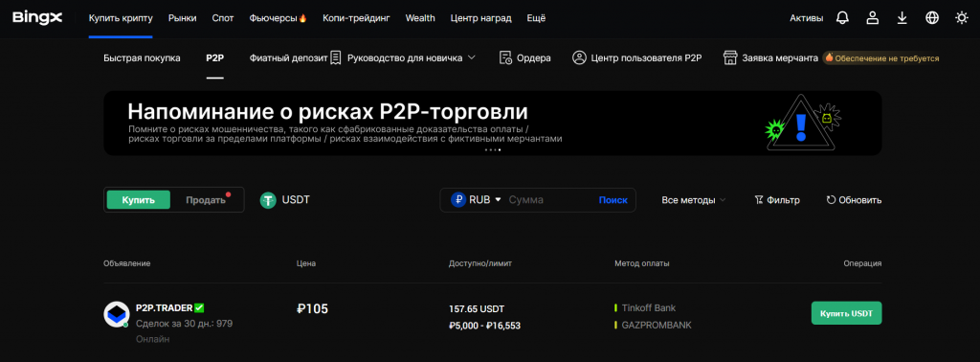Open the language globe icon
The height and width of the screenshot is (362, 980).
tap(932, 18)
